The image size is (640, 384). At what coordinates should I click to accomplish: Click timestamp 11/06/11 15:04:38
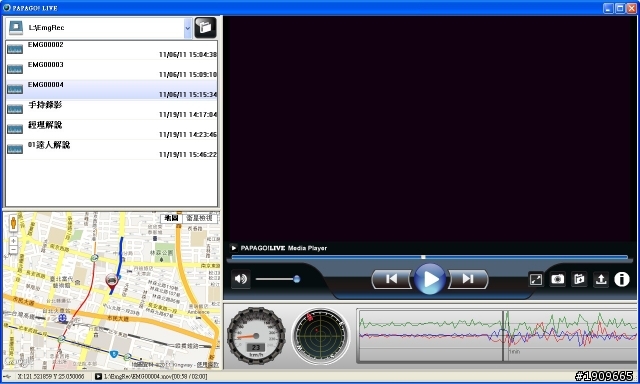[188, 55]
